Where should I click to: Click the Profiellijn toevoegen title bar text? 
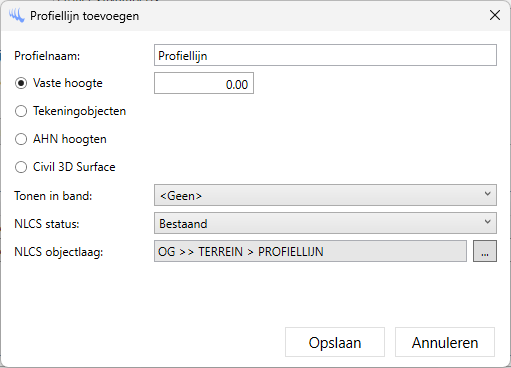pyautogui.click(x=84, y=16)
